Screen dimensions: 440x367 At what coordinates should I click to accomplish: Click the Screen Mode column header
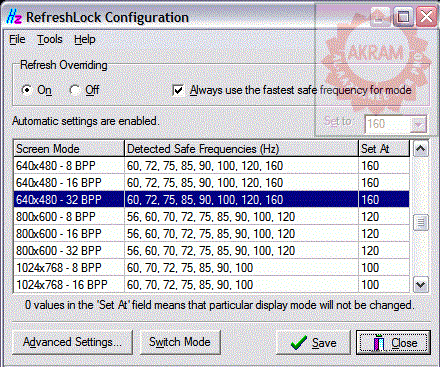(x=69, y=149)
